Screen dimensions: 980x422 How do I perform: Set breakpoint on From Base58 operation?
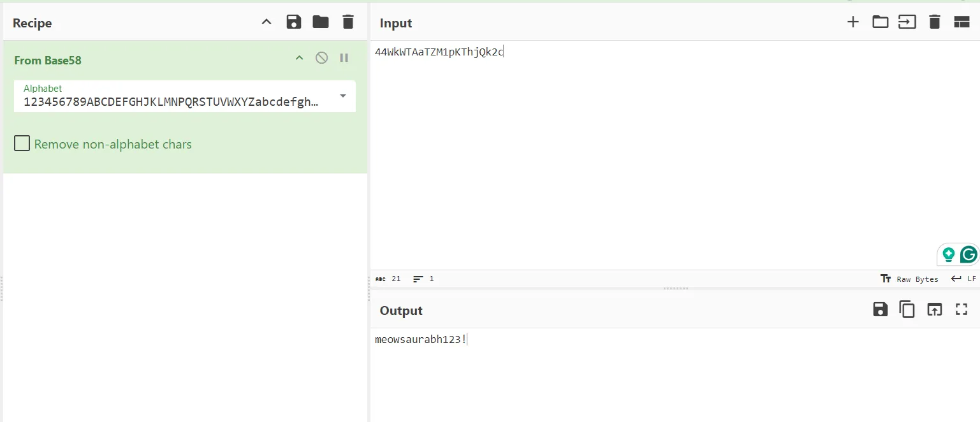pyautogui.click(x=344, y=58)
